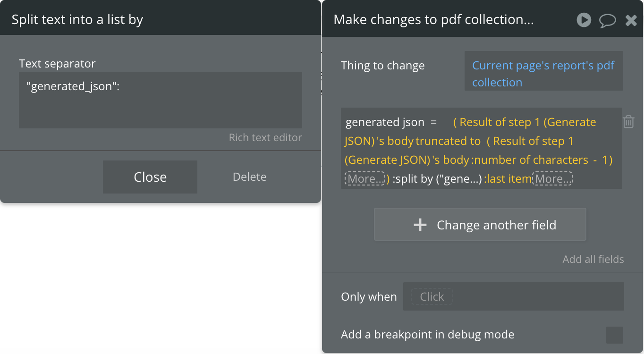Expand the More... placeholder after last item
Viewport: 644px width, 354px height.
coord(552,179)
